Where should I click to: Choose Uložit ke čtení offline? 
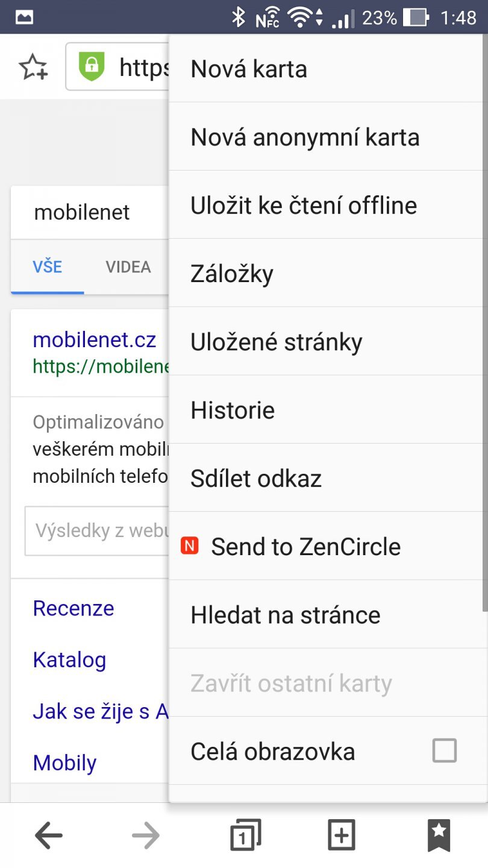[x=304, y=206]
